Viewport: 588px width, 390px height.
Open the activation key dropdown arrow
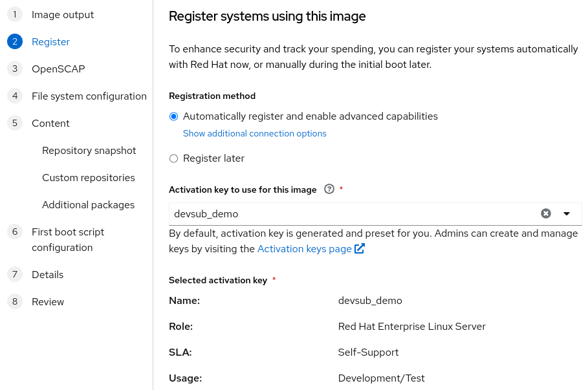coord(567,213)
